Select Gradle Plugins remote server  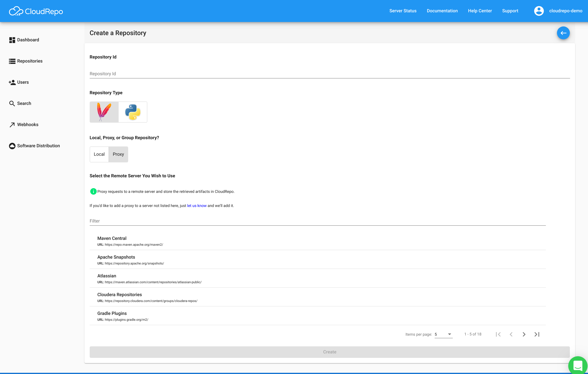click(318, 316)
